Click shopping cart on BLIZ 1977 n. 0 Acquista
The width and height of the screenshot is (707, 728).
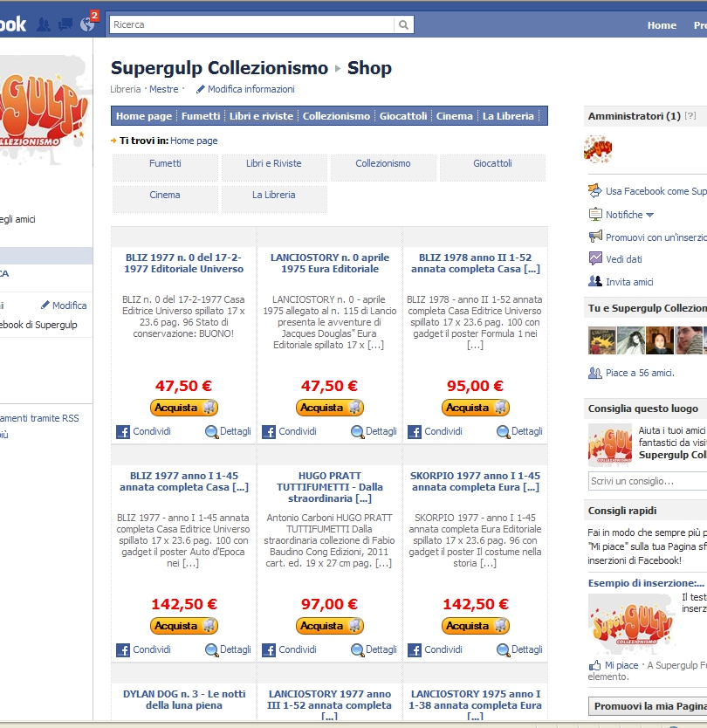(209, 407)
